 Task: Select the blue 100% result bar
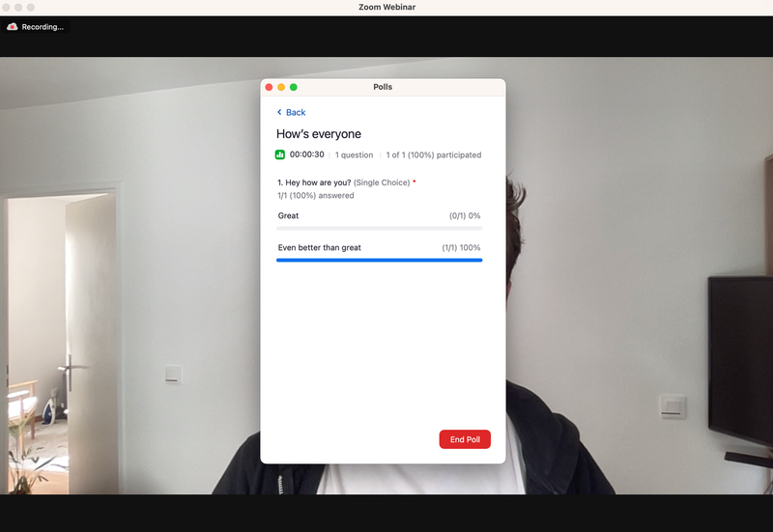coord(379,260)
